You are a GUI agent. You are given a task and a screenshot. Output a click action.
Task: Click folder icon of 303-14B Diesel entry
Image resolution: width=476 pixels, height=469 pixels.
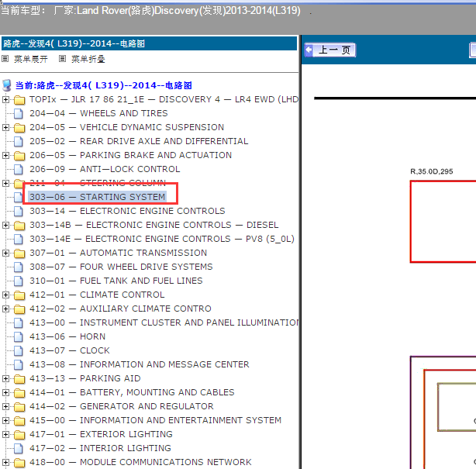(x=19, y=226)
